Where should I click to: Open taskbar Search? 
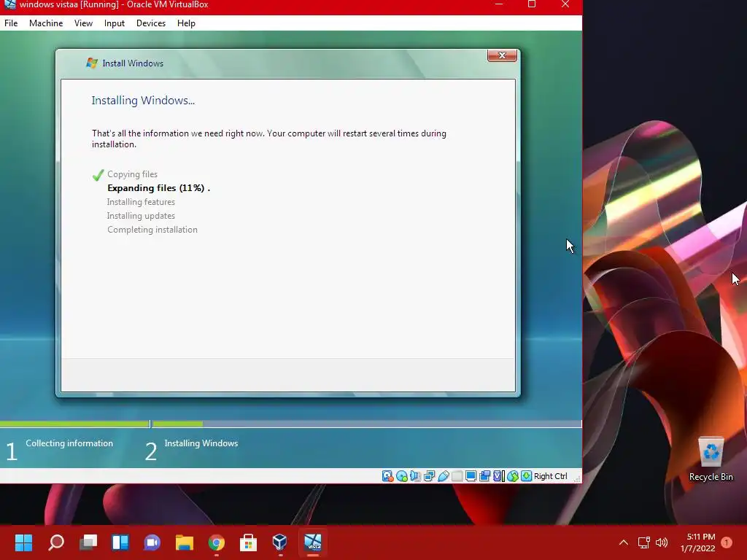point(55,542)
